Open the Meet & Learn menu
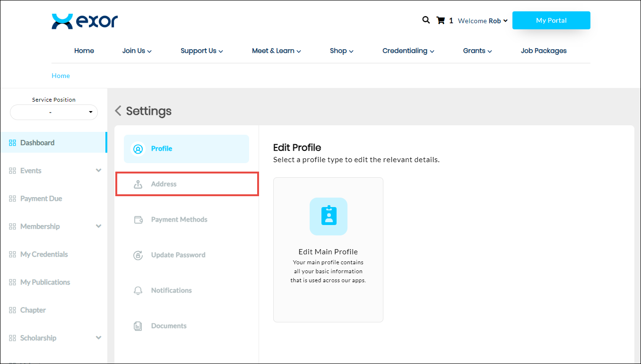641x364 pixels. [x=276, y=51]
